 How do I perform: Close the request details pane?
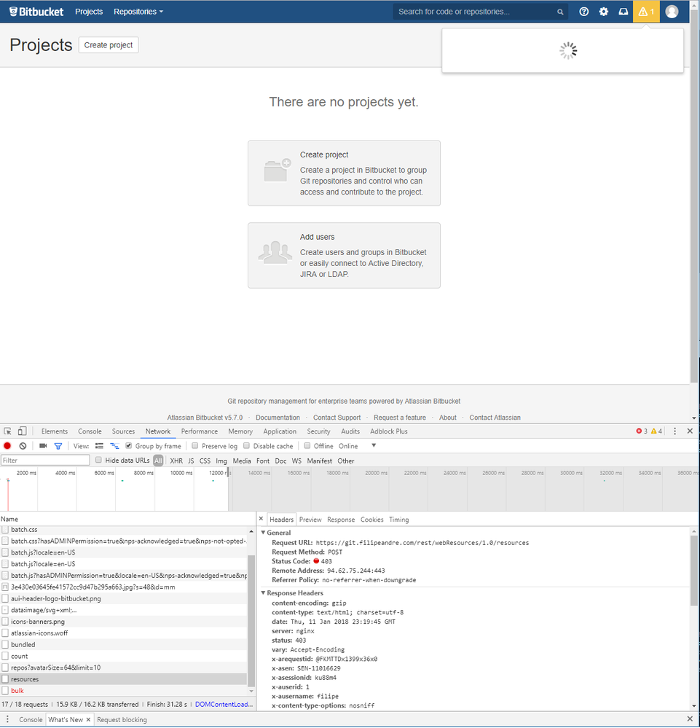261,519
